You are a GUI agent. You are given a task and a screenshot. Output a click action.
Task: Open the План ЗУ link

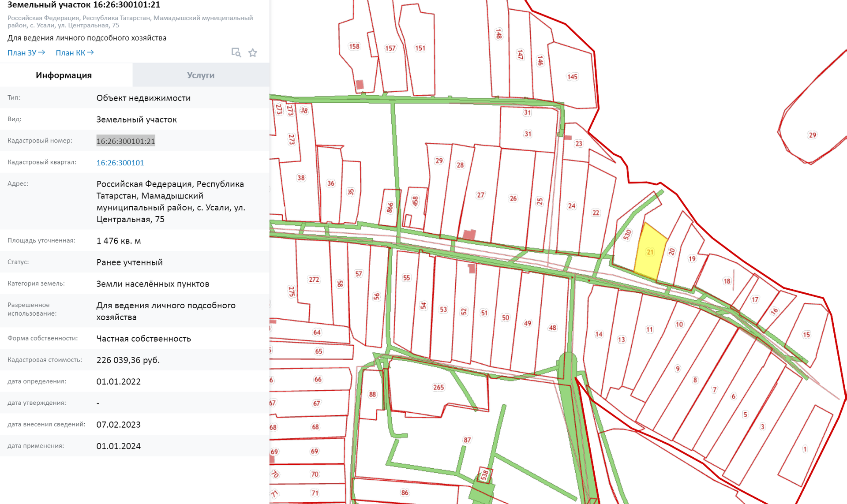pyautogui.click(x=22, y=53)
